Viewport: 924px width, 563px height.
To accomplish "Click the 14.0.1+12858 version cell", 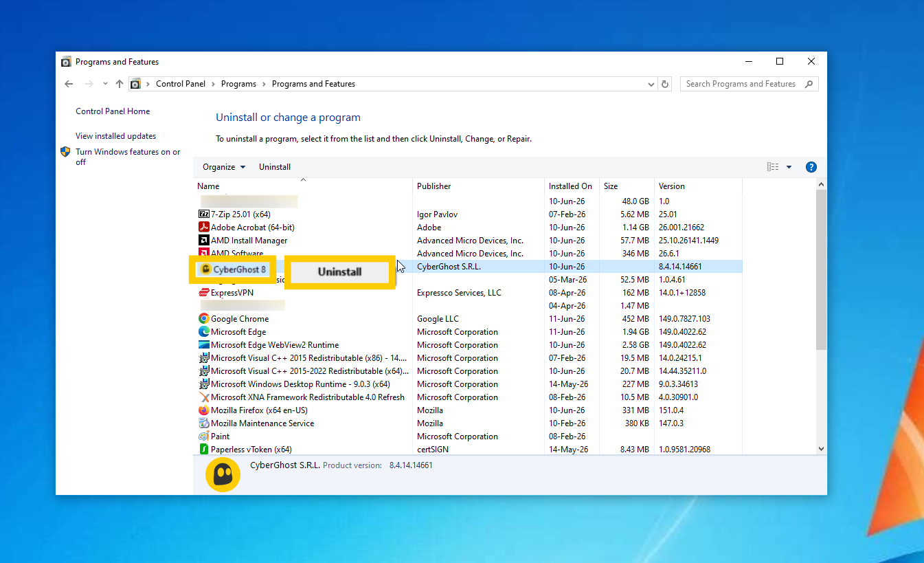I will (682, 293).
